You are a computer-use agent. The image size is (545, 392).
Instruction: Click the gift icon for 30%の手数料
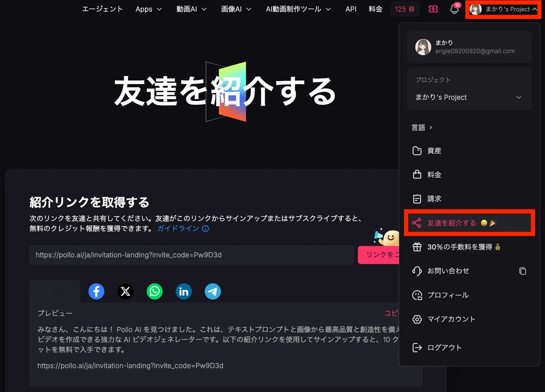[417, 247]
